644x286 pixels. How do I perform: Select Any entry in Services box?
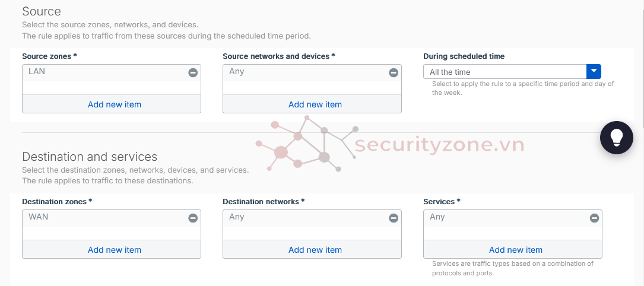click(437, 217)
